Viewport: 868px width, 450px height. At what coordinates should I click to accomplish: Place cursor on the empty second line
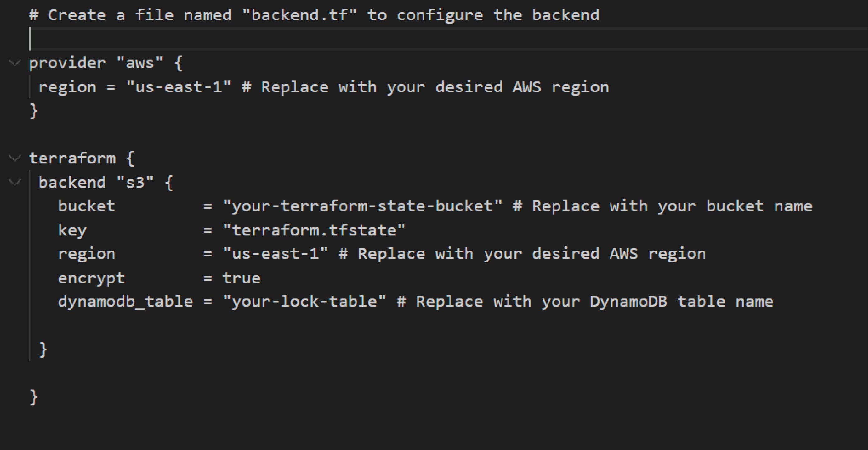(x=202, y=39)
